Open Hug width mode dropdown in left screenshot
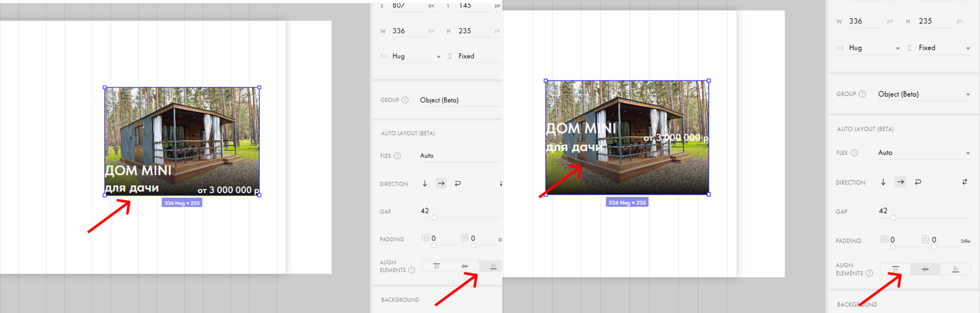 [416, 56]
